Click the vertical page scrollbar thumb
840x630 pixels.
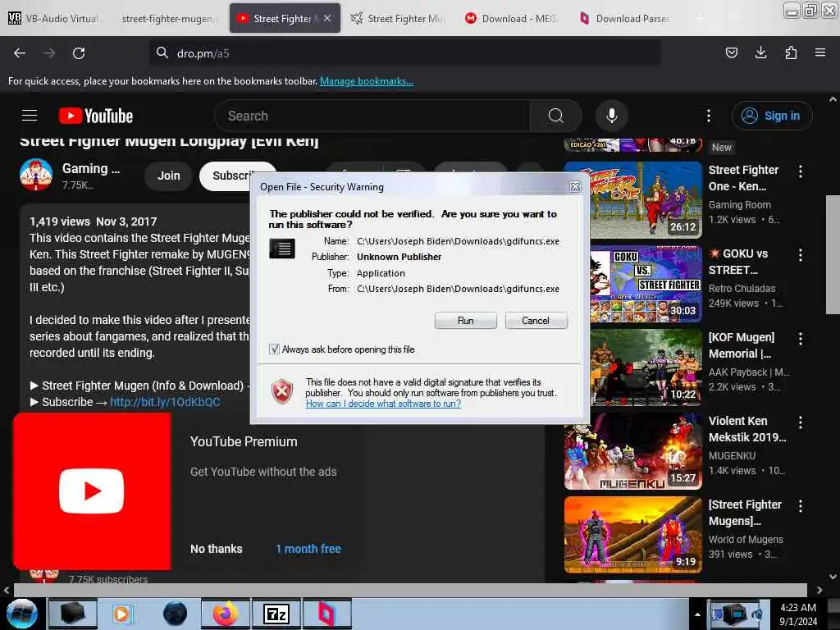pyautogui.click(x=833, y=254)
